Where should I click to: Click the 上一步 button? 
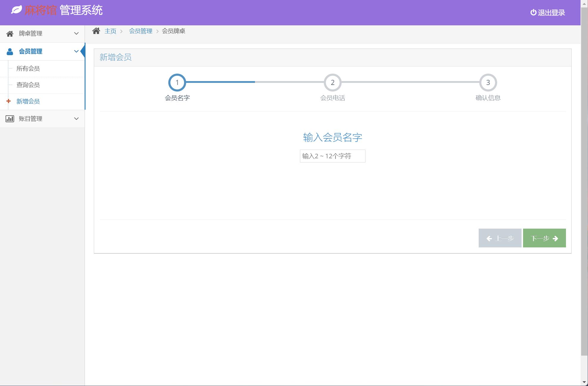coord(500,238)
